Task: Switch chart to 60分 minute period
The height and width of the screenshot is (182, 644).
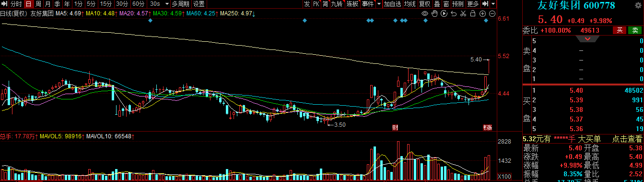Action: pyautogui.click(x=138, y=4)
